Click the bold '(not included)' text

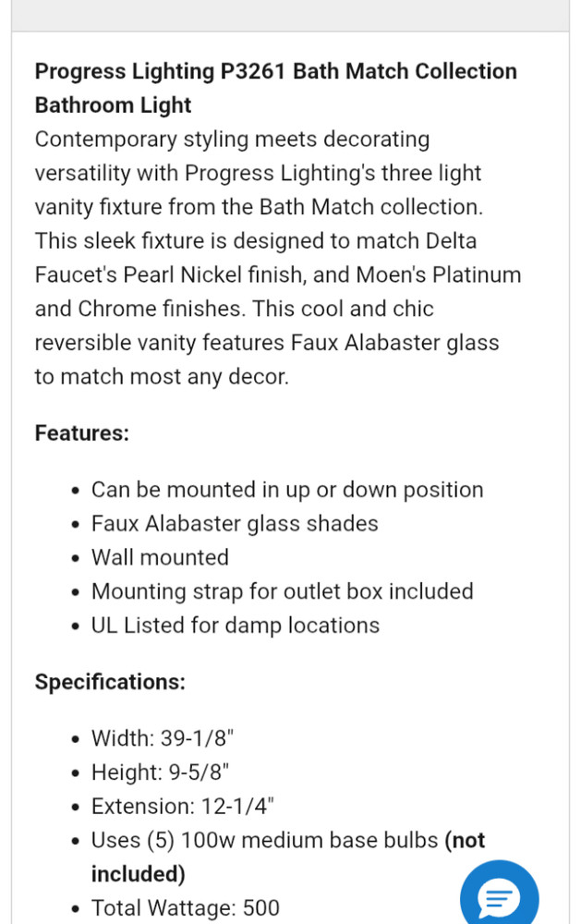coord(138,873)
